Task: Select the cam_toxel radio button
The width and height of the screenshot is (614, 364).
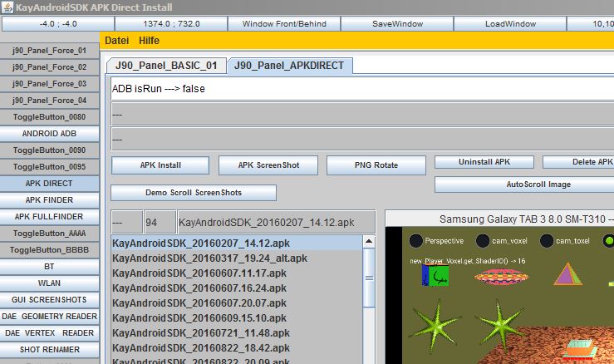Action: [547, 241]
